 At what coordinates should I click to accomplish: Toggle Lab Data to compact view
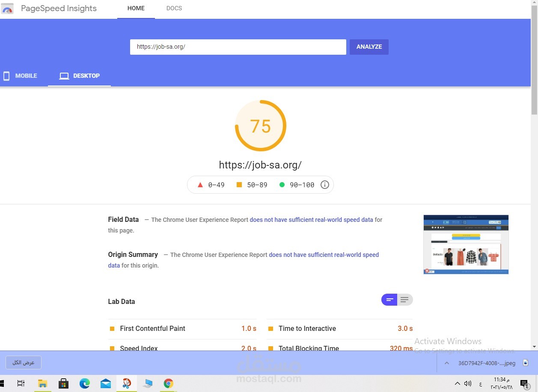click(x=389, y=300)
